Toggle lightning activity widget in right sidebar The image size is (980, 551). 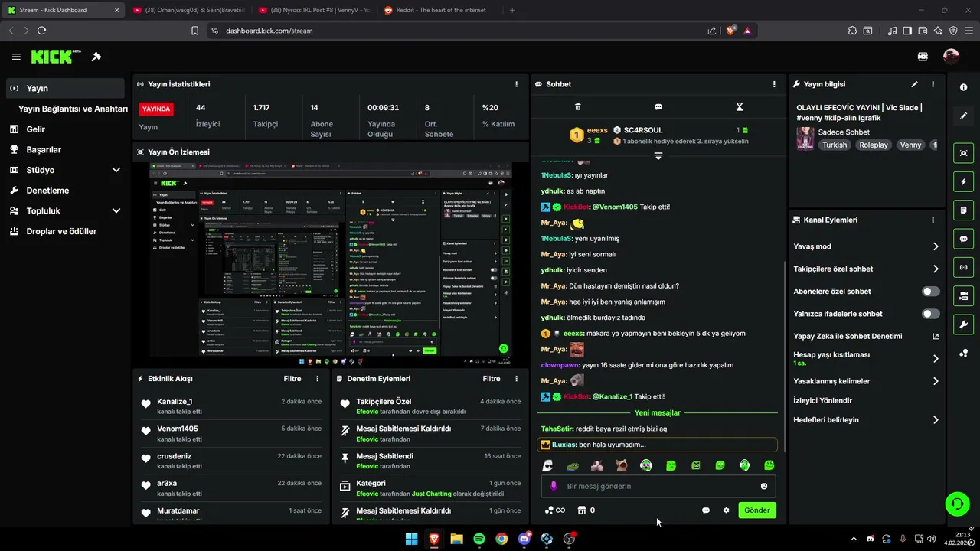[963, 182]
